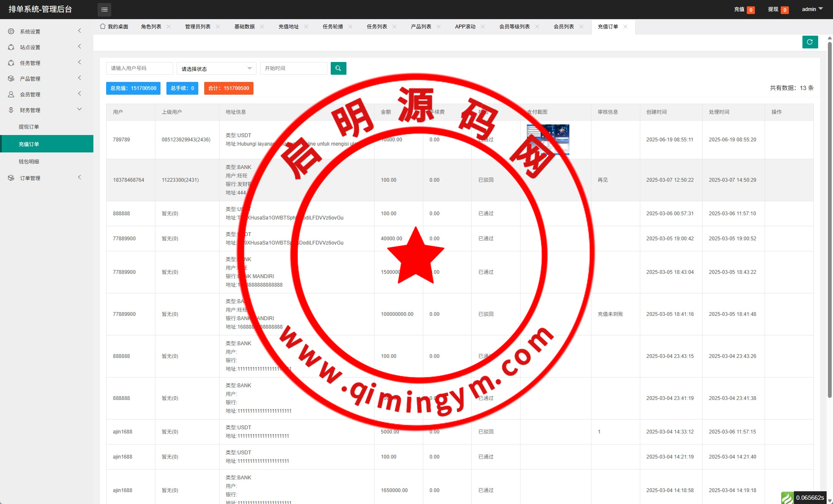Click the 系统设置 gear icon in sidebar
This screenshot has height=504, width=833.
(11, 31)
